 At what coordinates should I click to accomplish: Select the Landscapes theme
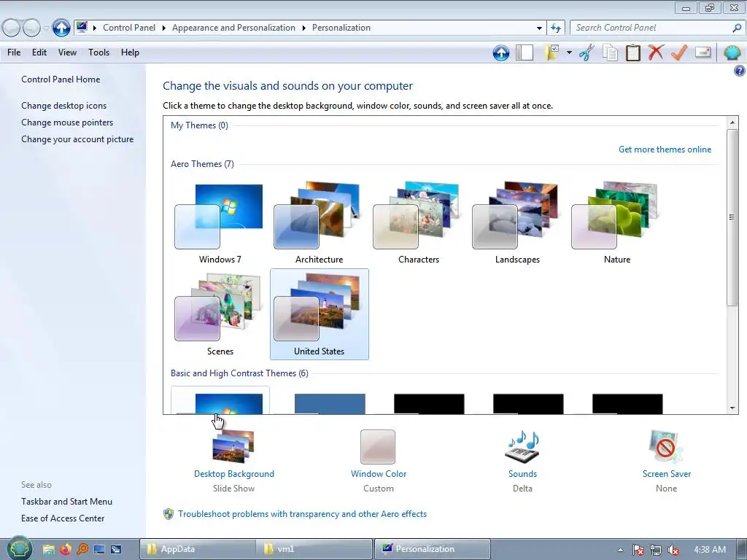pyautogui.click(x=517, y=222)
